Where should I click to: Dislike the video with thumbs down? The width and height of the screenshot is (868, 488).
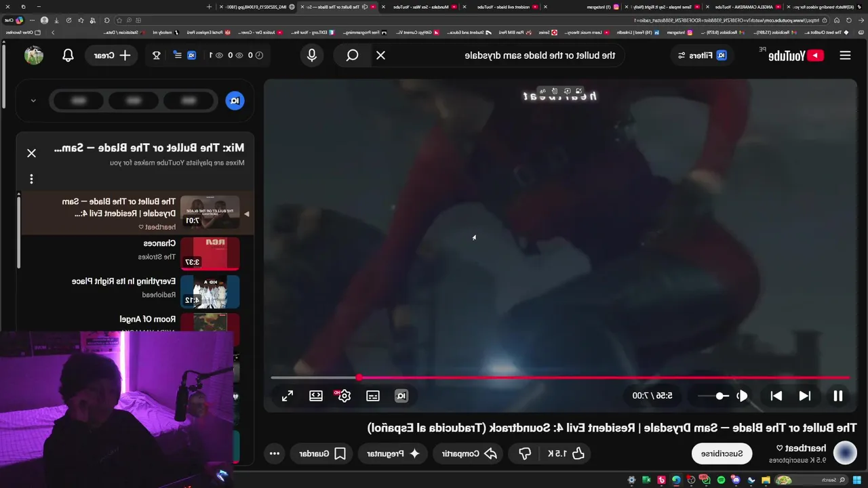525,453
